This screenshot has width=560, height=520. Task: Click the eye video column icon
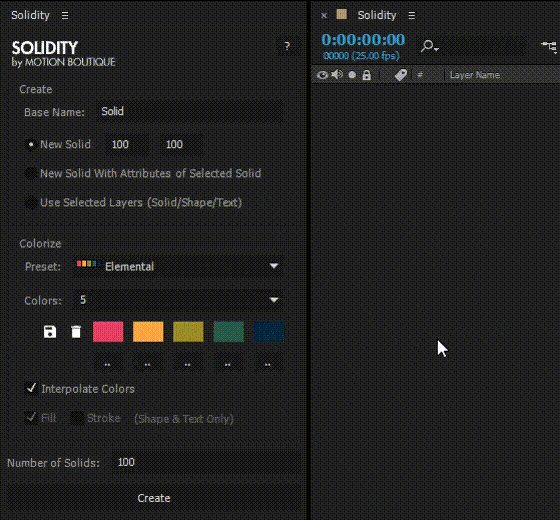tap(322, 75)
